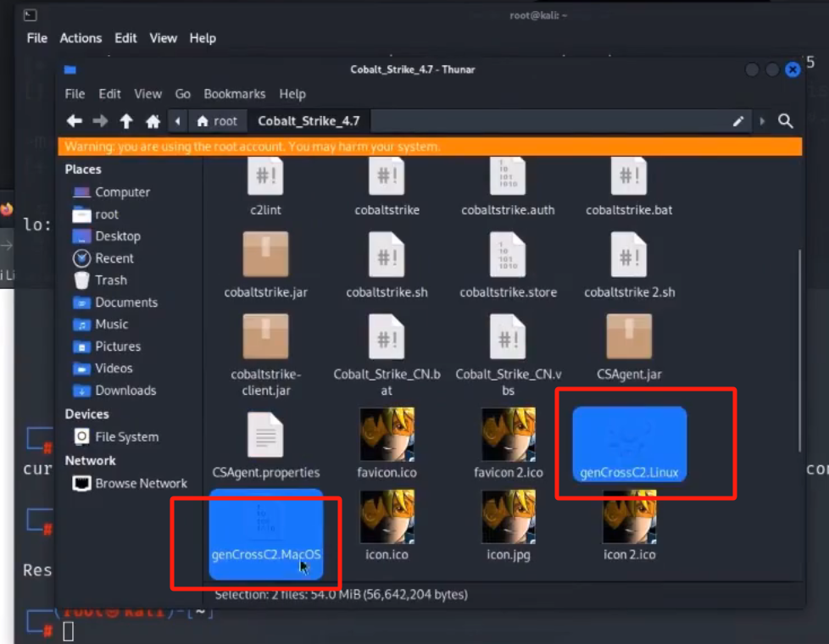The width and height of the screenshot is (829, 644).
Task: Click the selection size text in the status bar
Action: 341,594
